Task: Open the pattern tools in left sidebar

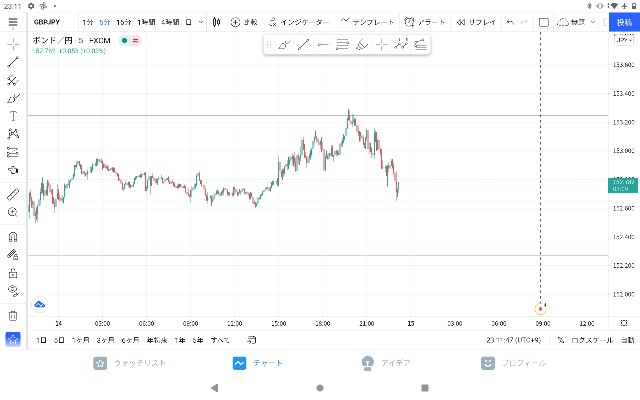Action: pos(13,134)
